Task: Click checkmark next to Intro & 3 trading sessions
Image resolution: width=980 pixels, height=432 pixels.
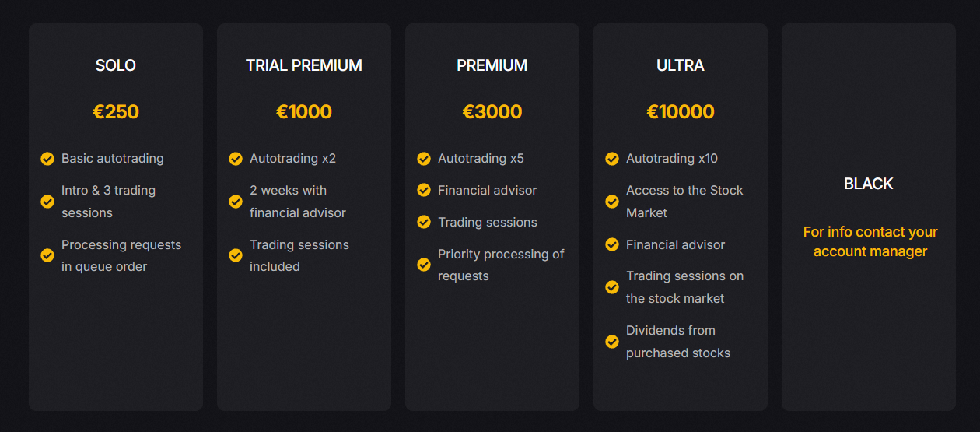Action: (47, 202)
